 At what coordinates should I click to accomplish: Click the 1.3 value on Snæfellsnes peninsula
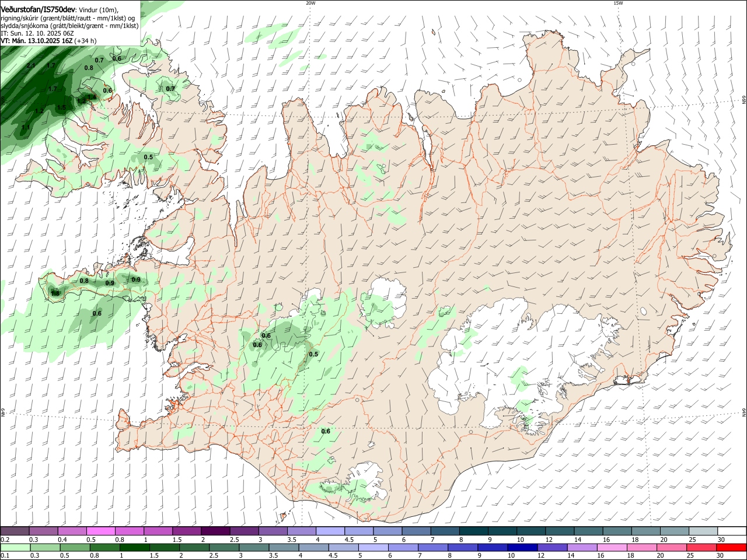click(x=55, y=293)
